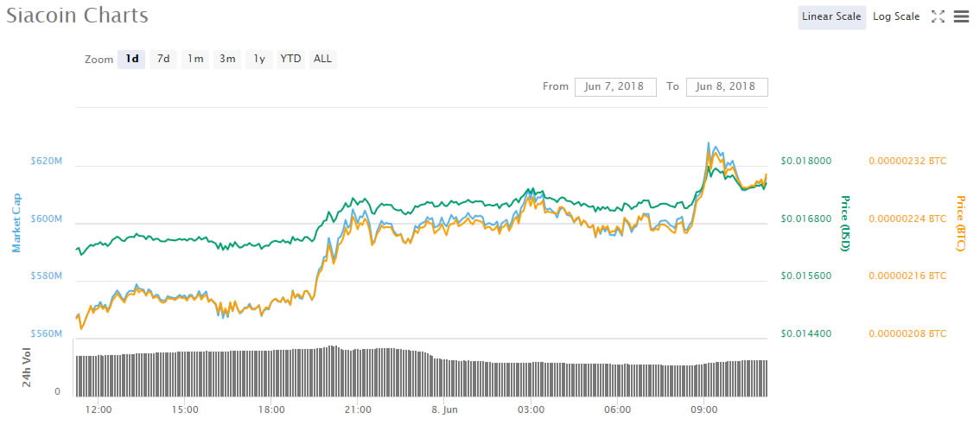Toggle fullscreen chart view icon

click(938, 17)
